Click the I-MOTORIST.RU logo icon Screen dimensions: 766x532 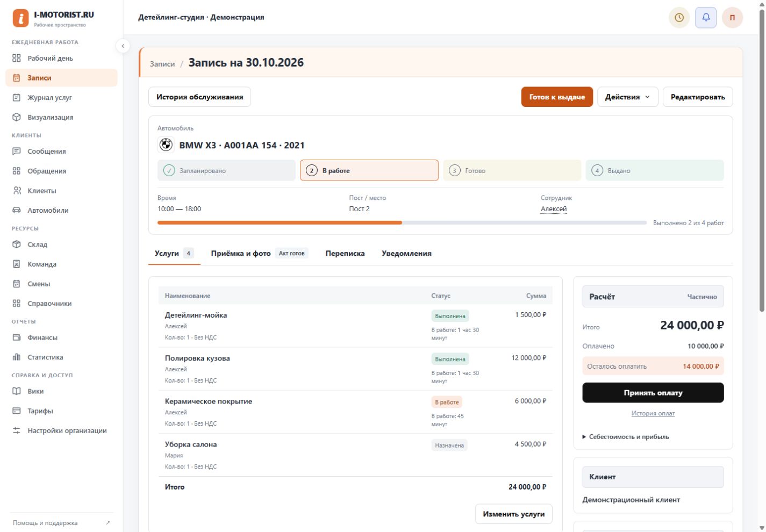pyautogui.click(x=20, y=18)
